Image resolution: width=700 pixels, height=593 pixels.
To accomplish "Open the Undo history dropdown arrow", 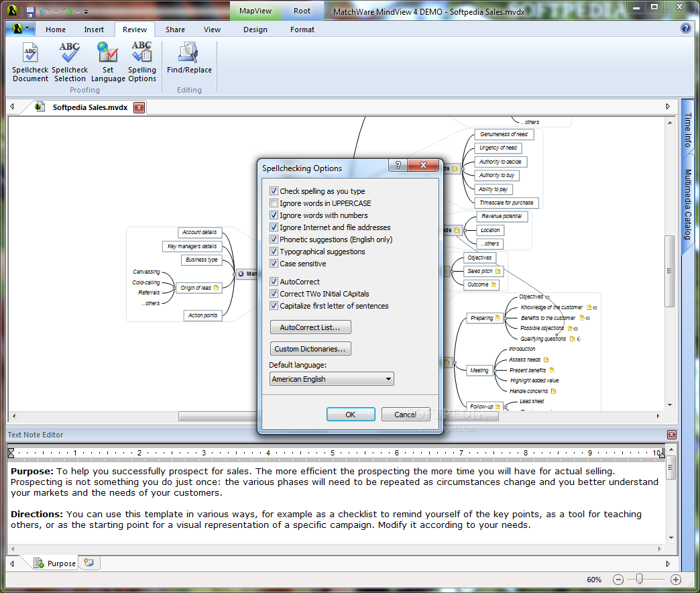I will coord(56,12).
